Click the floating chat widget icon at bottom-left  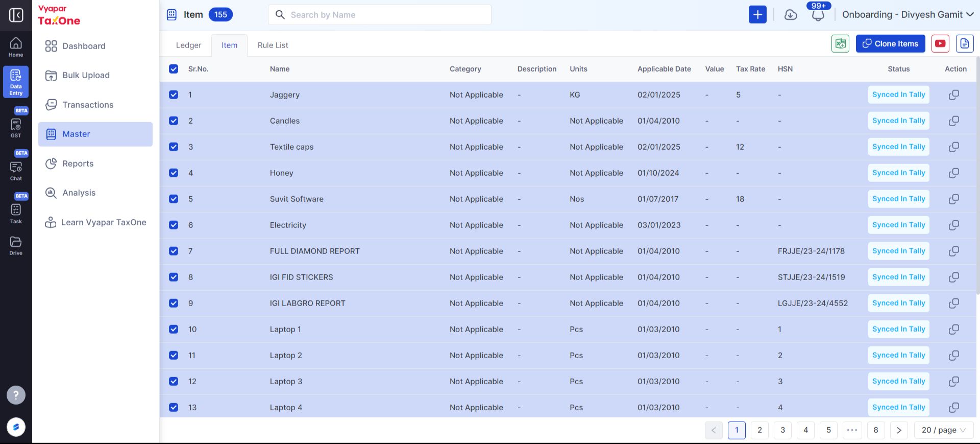tap(16, 427)
